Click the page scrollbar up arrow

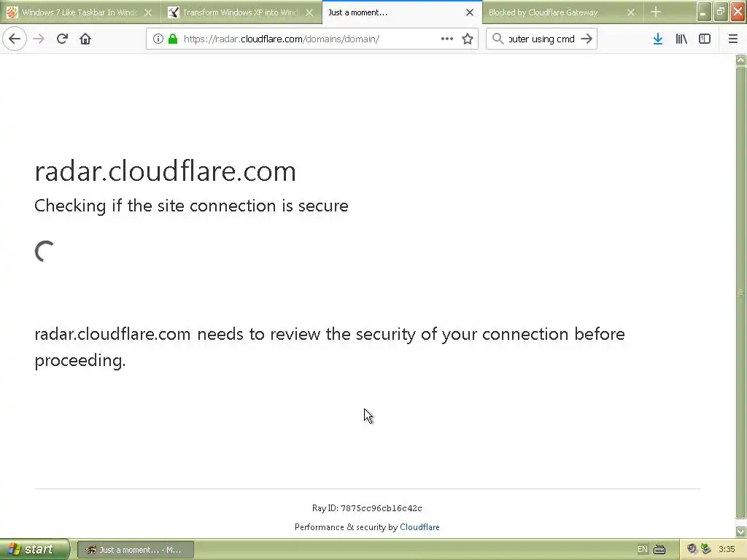point(741,60)
